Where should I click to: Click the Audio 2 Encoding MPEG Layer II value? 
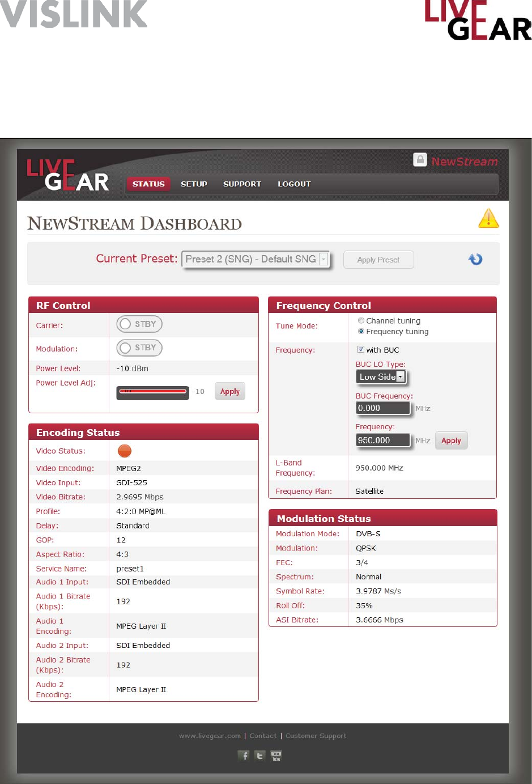click(141, 689)
